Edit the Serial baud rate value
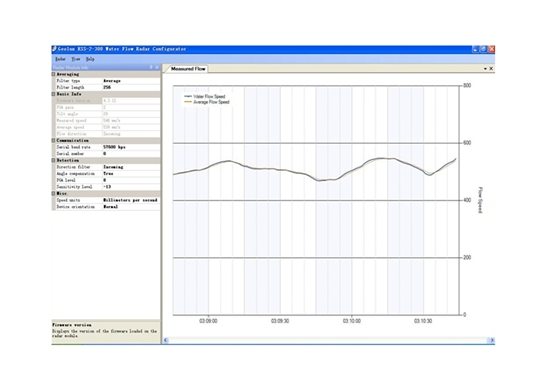 [x=131, y=147]
